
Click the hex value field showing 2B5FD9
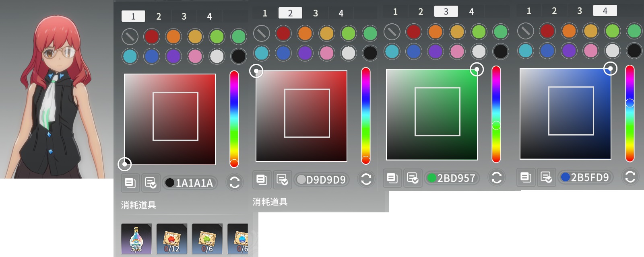(586, 177)
